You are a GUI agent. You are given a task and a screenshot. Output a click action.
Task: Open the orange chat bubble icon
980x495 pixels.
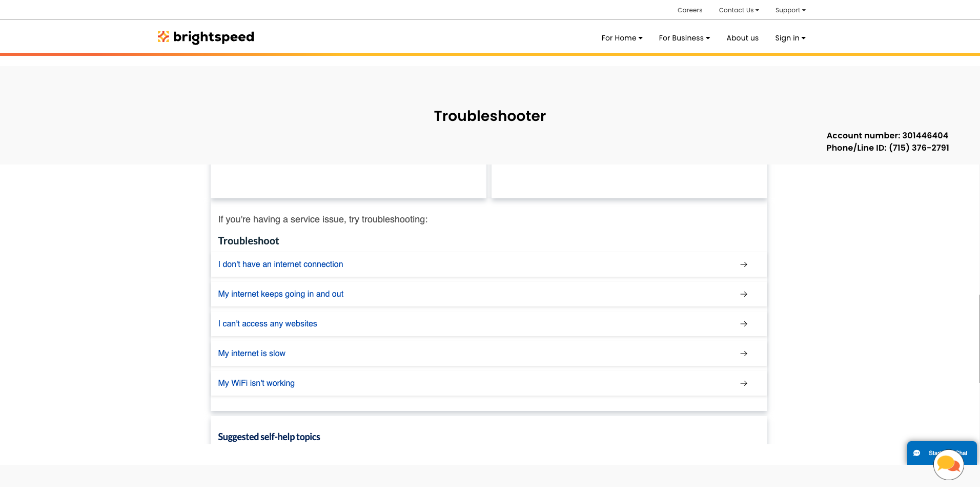tap(948, 465)
